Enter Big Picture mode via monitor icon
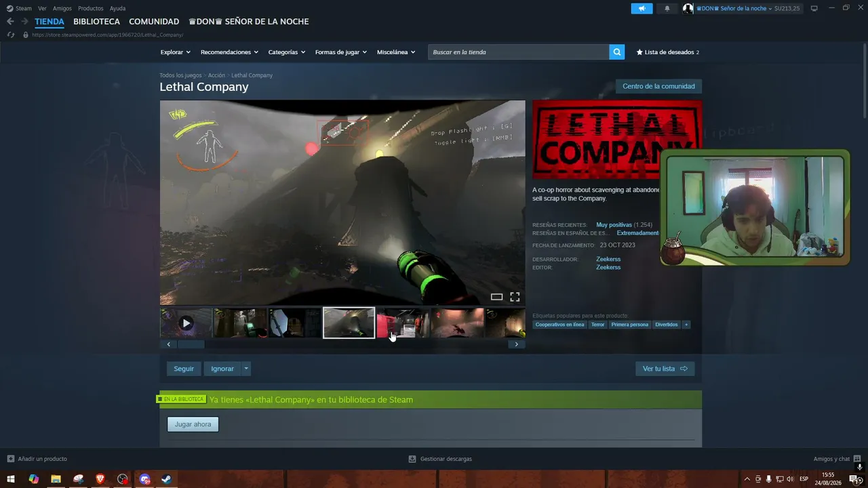Image resolution: width=868 pixels, height=488 pixels. tap(814, 8)
